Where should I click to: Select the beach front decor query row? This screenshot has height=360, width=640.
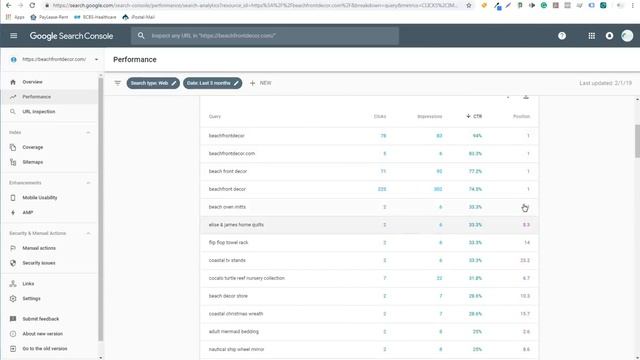[x=369, y=171]
